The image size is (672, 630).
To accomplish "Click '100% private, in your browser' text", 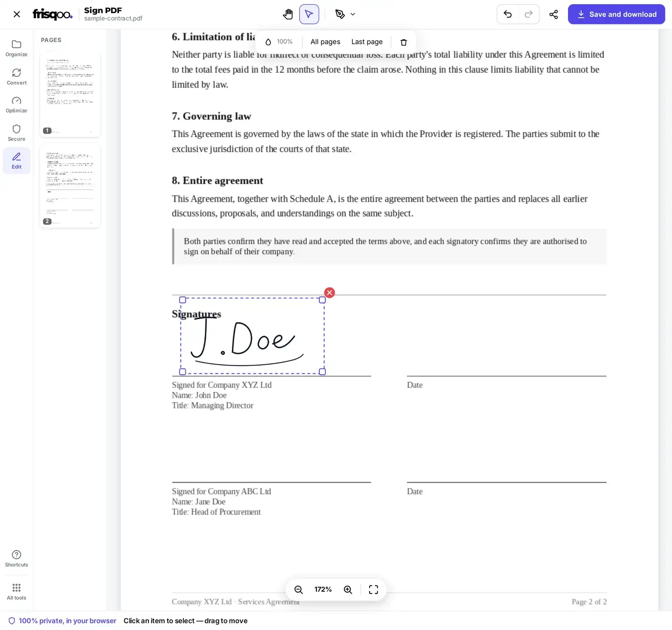I will 67,621.
